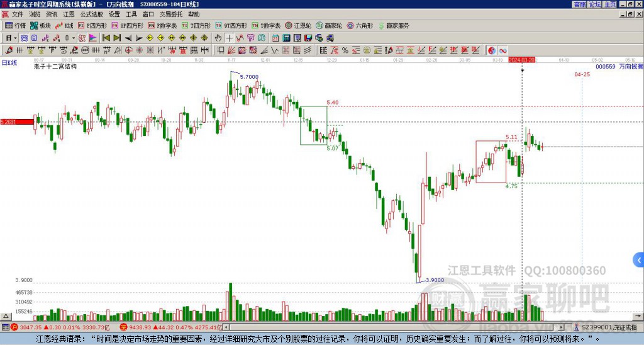Open the T数字表 tool

click(266, 25)
